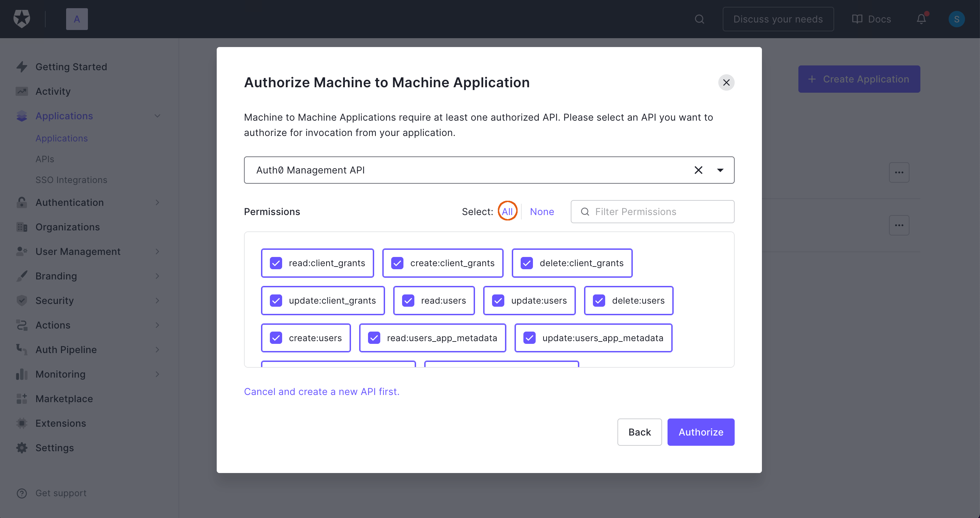Click the Monitoring bar chart icon
Screen dimensions: 980x518
tap(22, 374)
